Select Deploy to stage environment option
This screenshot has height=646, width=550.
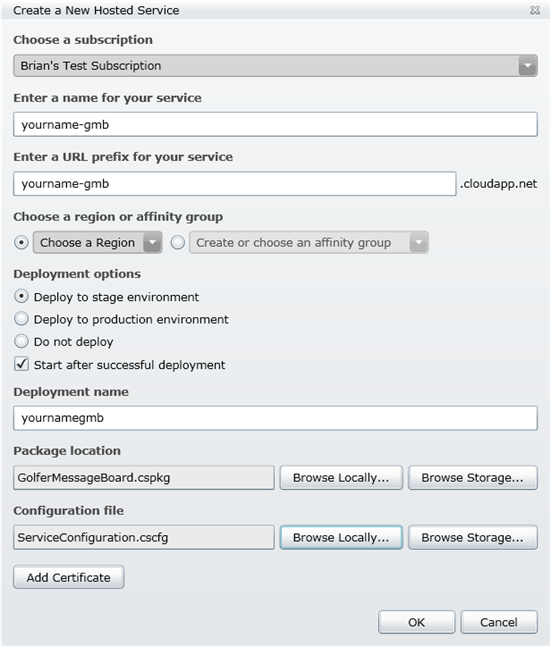tap(21, 296)
